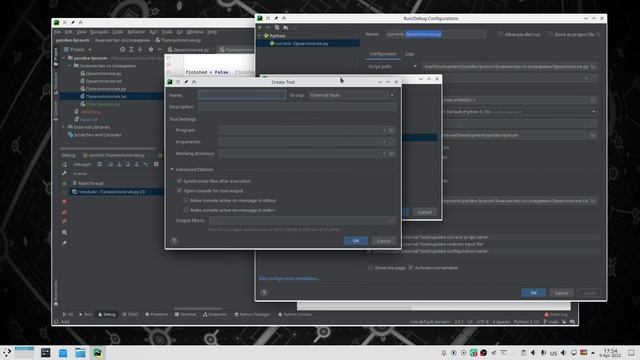Expand the Output filters field icon

click(391, 220)
